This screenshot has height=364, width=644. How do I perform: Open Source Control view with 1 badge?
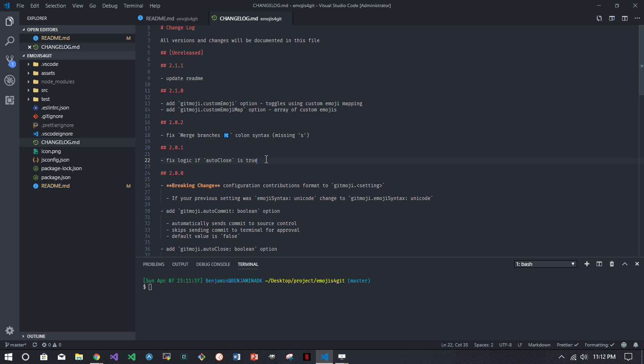pos(9,61)
